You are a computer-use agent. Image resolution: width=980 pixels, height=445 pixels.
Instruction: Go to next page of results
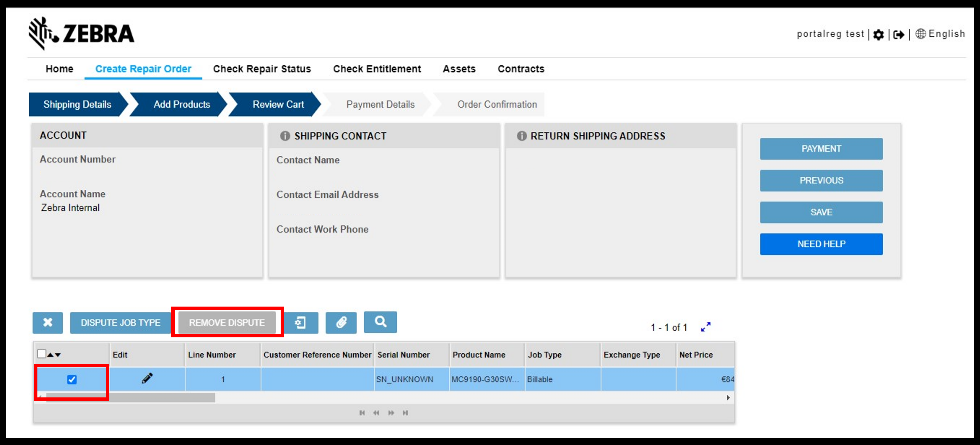(391, 413)
